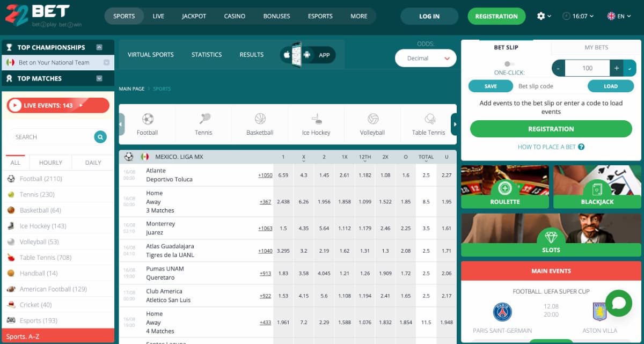The image size is (644, 344).
Task: Switch to the DAILY filter tab
Action: point(93,163)
